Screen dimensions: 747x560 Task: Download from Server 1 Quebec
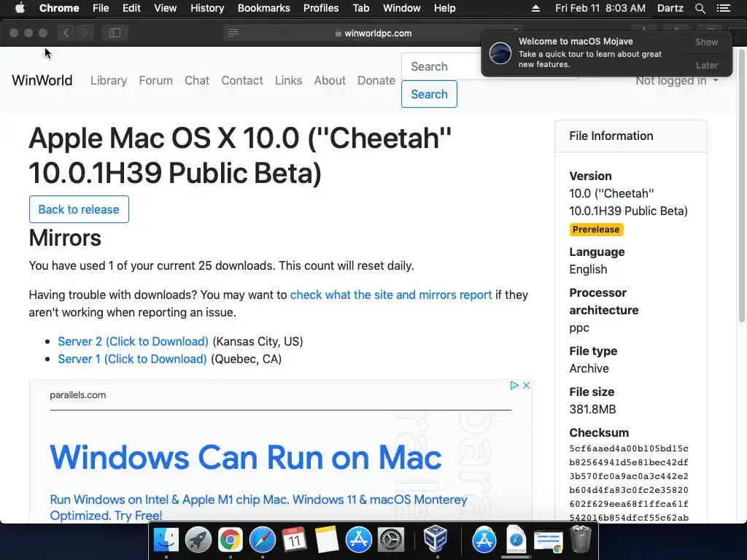[x=133, y=359]
